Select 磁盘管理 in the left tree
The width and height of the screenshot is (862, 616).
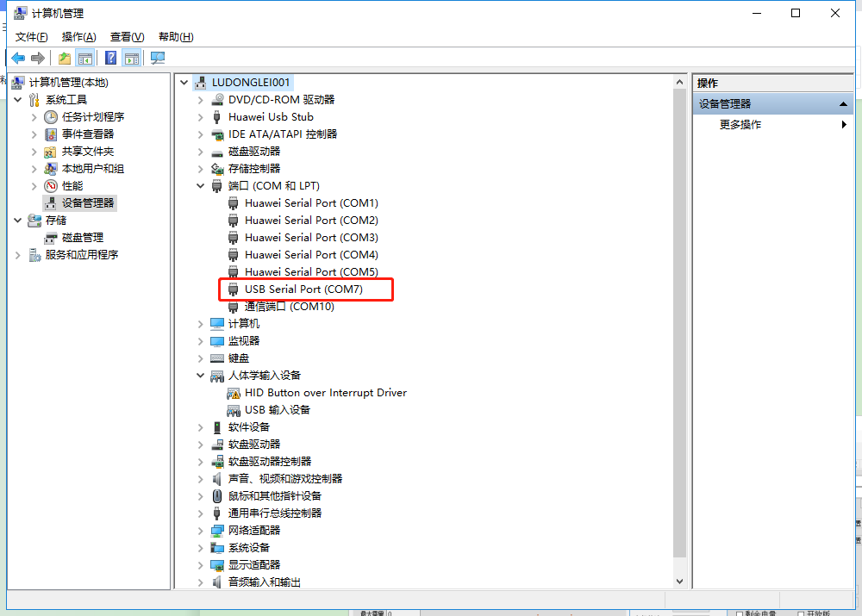tap(82, 238)
